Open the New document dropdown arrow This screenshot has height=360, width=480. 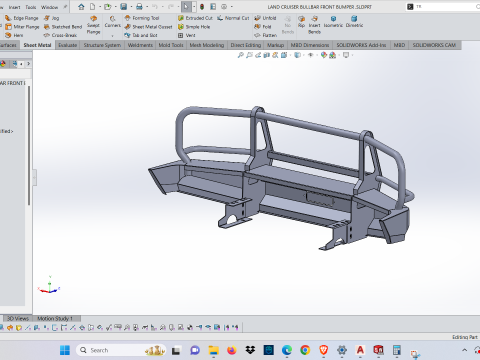click(100, 7)
